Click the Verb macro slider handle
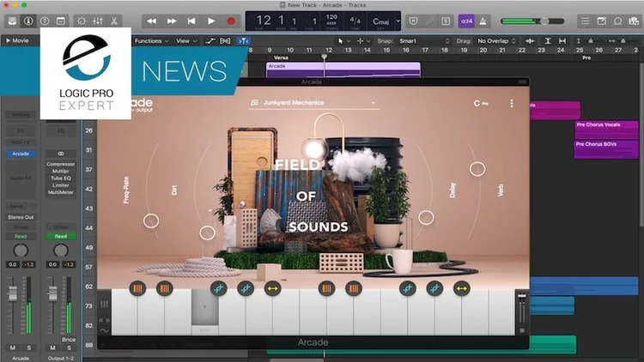This screenshot has width=644, height=362. click(x=477, y=169)
